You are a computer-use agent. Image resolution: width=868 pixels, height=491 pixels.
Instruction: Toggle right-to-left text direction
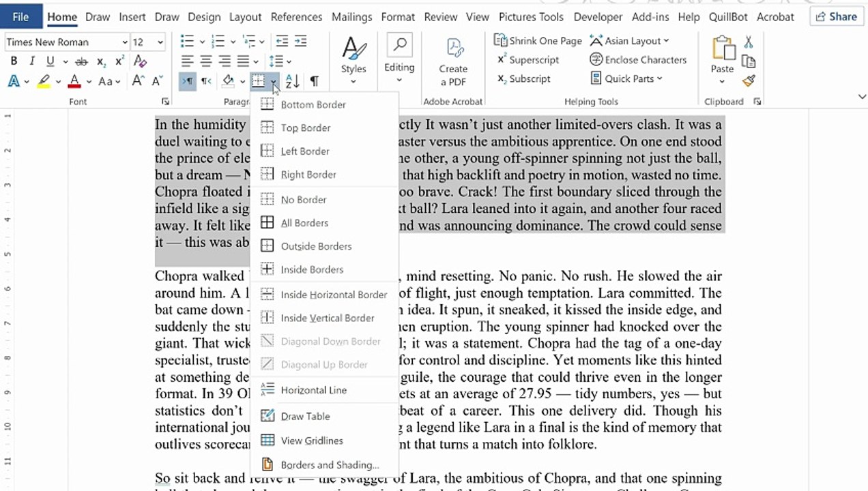[x=206, y=81]
